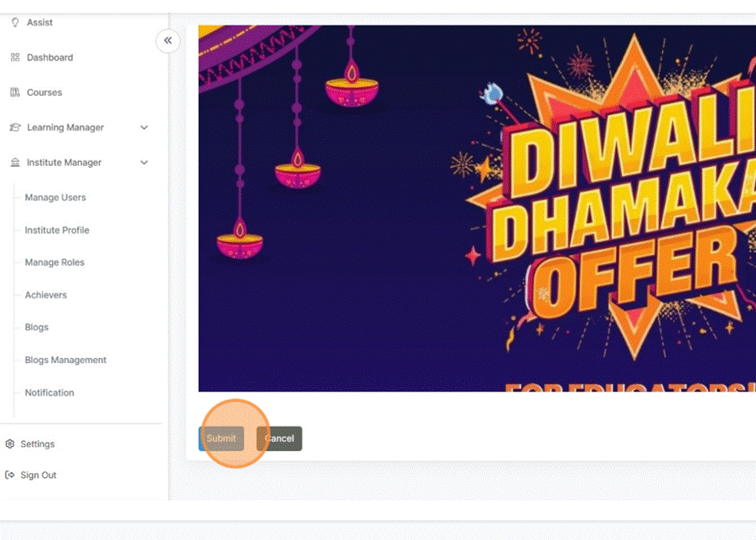This screenshot has height=540, width=756.
Task: Click the Dashboard grid icon
Action: tap(15, 57)
